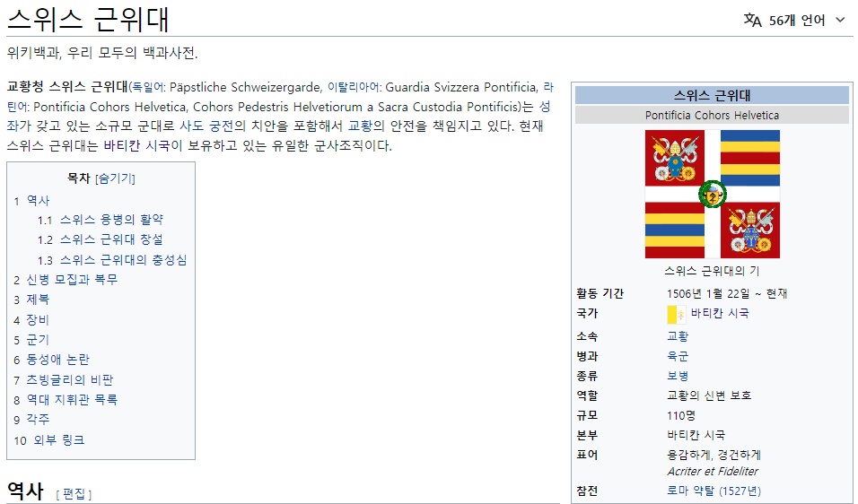This screenshot has width=858, height=504.
Task: Select the 스위스 근위대 page title
Action: tap(88, 20)
